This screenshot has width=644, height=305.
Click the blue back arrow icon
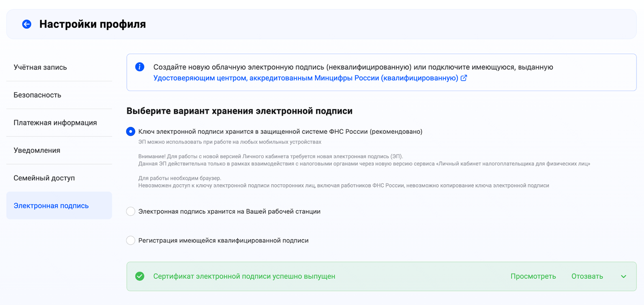pos(27,24)
